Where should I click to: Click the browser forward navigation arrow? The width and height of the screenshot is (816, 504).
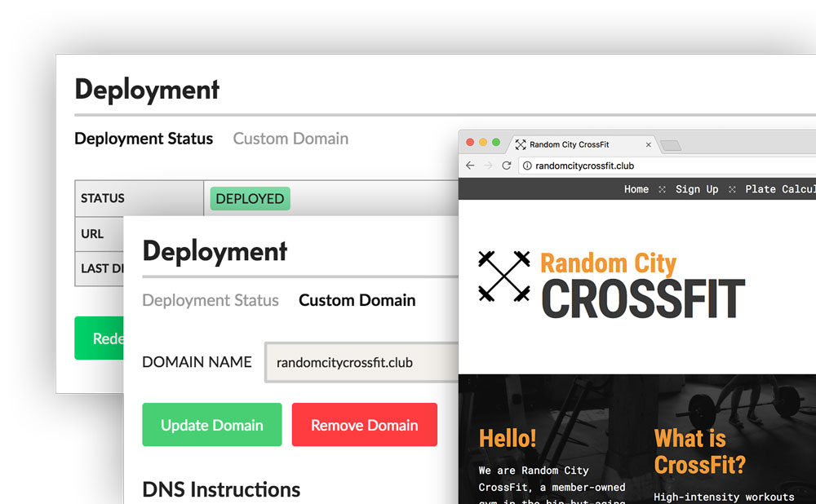pyautogui.click(x=488, y=165)
